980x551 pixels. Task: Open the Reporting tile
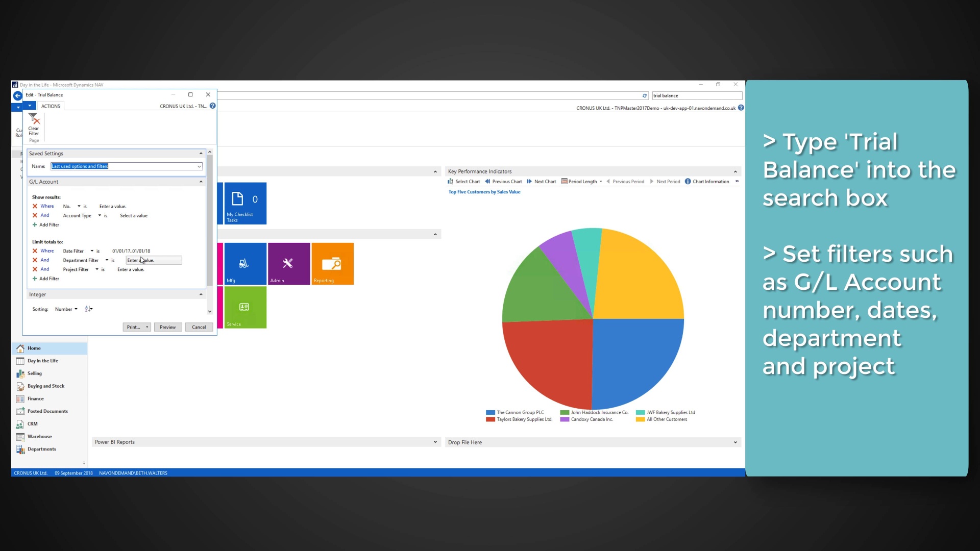click(332, 263)
